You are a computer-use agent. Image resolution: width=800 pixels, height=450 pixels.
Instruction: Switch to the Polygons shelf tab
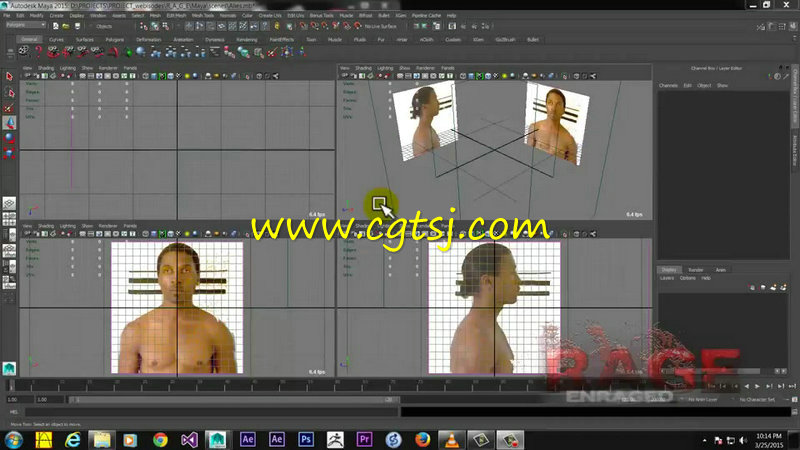tap(115, 39)
